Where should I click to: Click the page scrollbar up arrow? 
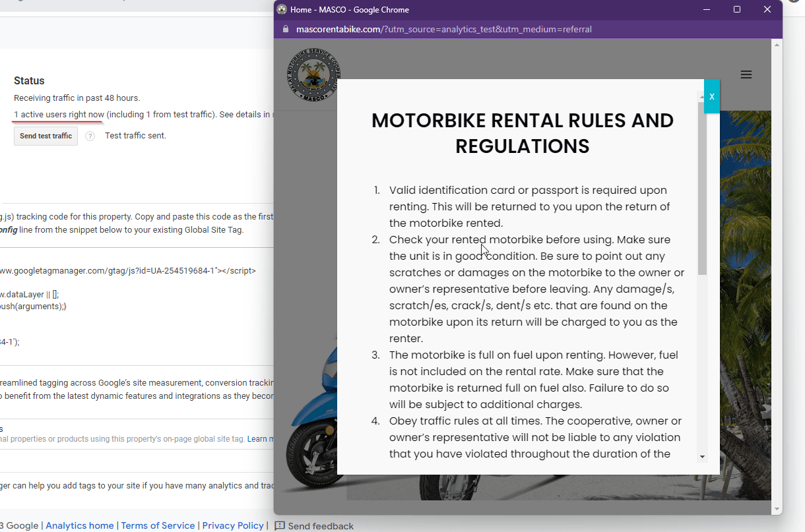777,45
